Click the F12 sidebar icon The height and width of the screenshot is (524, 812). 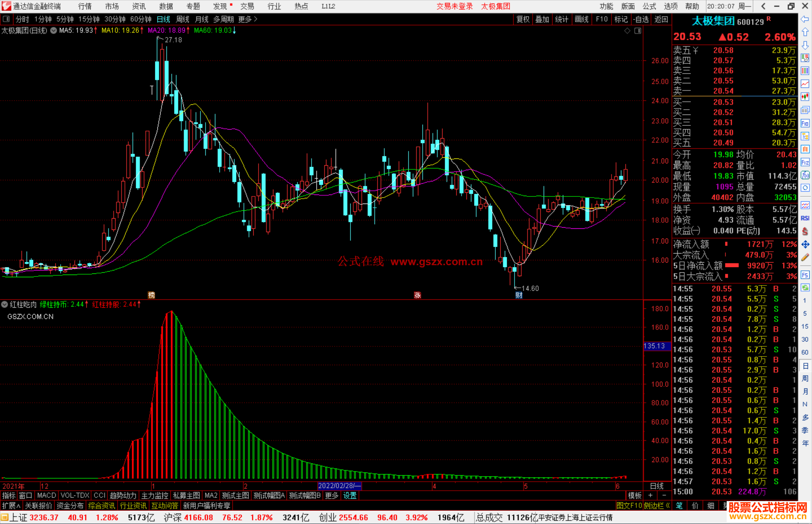[x=805, y=162]
